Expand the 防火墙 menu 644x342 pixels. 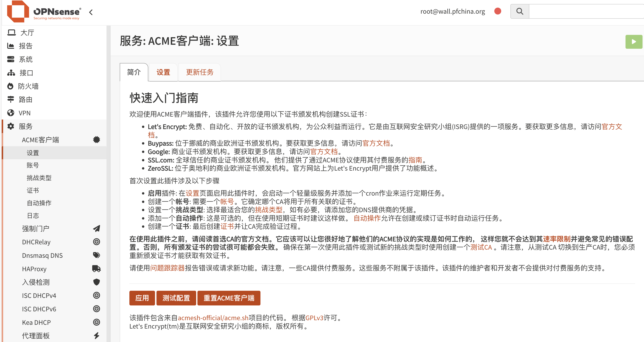(x=28, y=86)
